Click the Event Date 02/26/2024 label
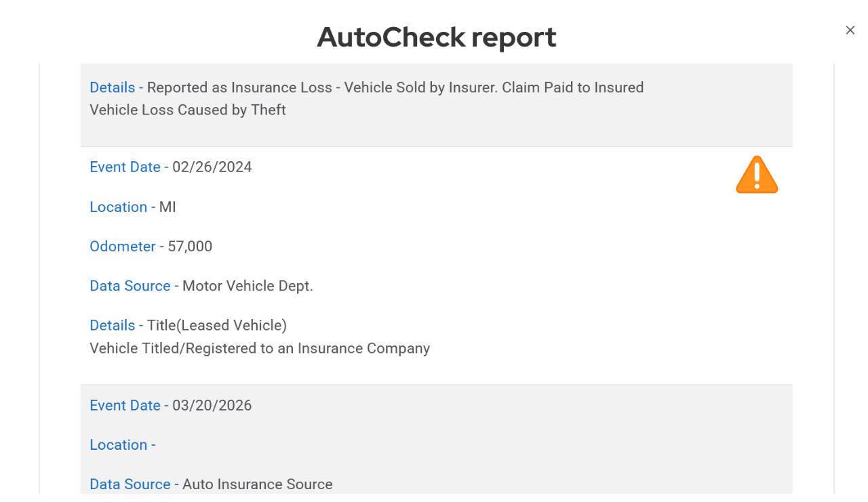Viewport: 868px width, 502px height. pos(170,167)
